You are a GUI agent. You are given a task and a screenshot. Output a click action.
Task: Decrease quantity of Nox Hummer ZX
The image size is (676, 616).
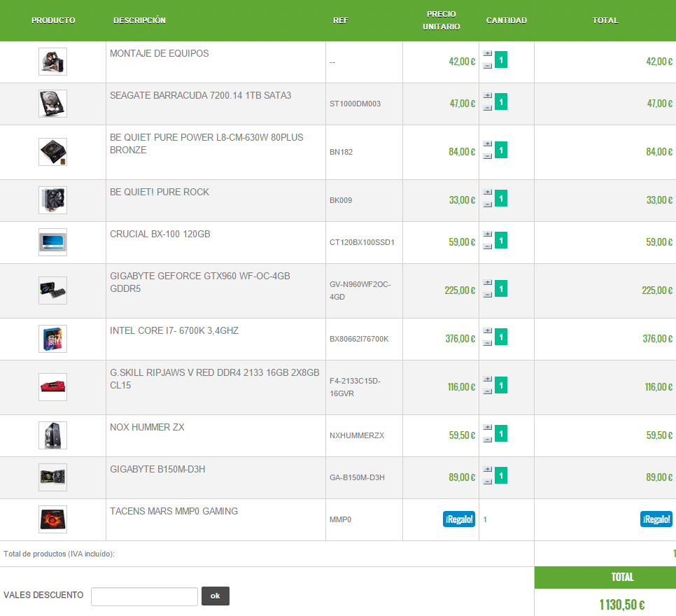pyautogui.click(x=487, y=440)
